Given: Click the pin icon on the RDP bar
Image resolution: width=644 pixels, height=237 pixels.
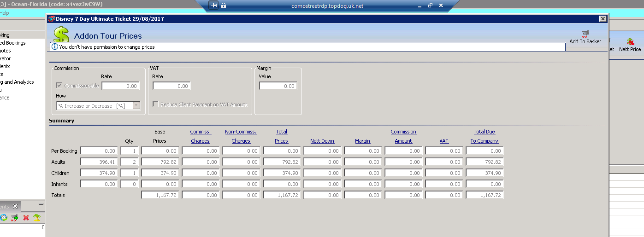Looking at the screenshot, I should click(x=214, y=6).
